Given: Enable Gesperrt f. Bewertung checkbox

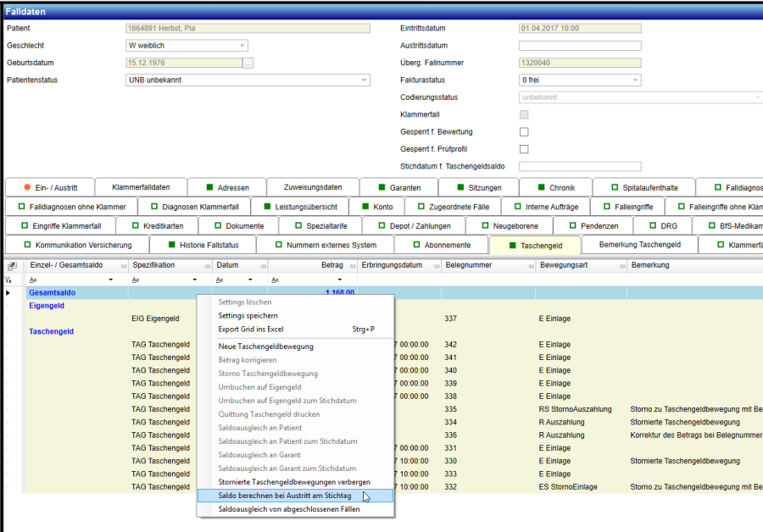Looking at the screenshot, I should (524, 132).
